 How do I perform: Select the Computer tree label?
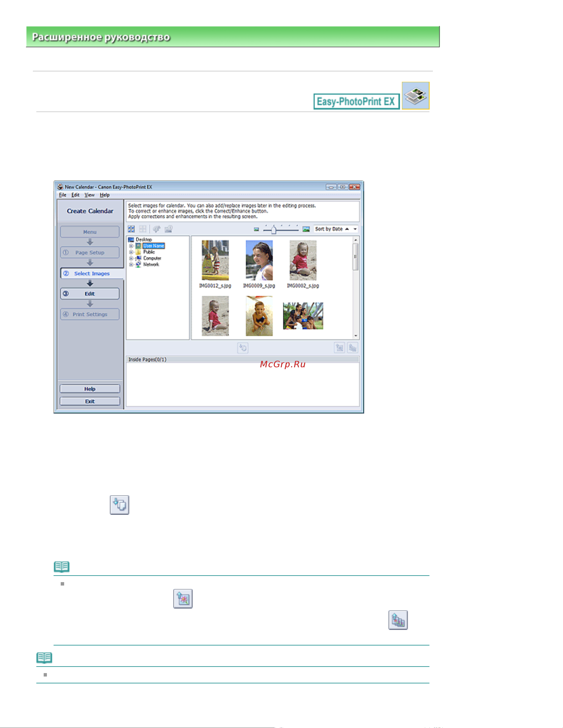point(152,258)
